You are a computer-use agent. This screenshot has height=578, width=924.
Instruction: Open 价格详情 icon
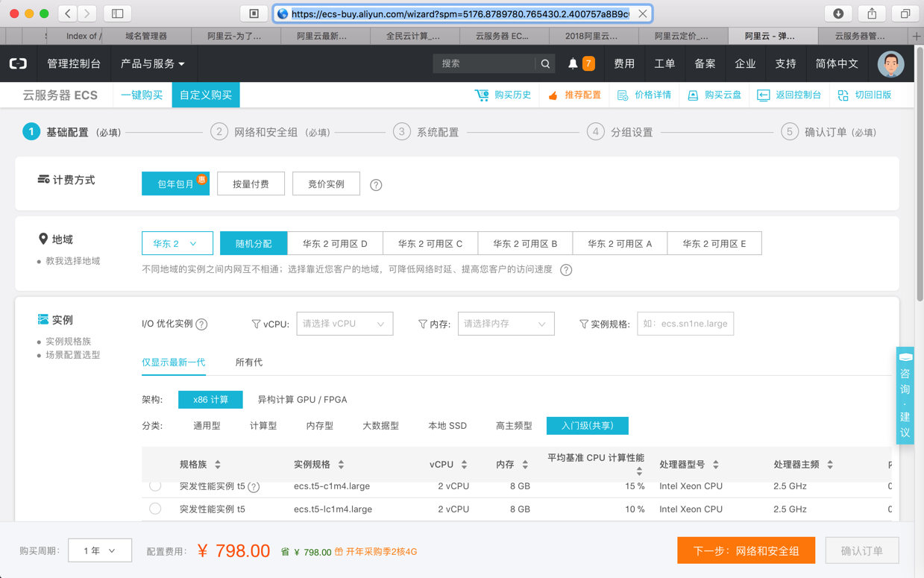click(623, 95)
